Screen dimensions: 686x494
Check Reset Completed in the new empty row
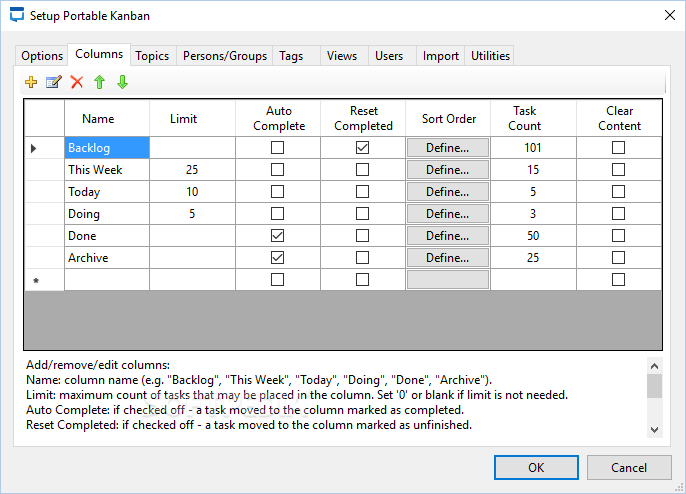click(362, 279)
